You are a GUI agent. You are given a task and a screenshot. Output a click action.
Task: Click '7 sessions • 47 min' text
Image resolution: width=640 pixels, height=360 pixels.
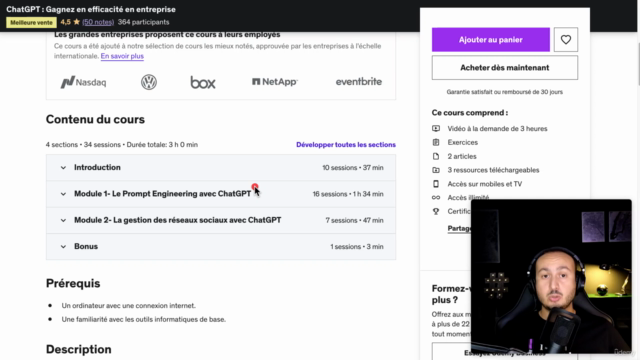pos(354,220)
